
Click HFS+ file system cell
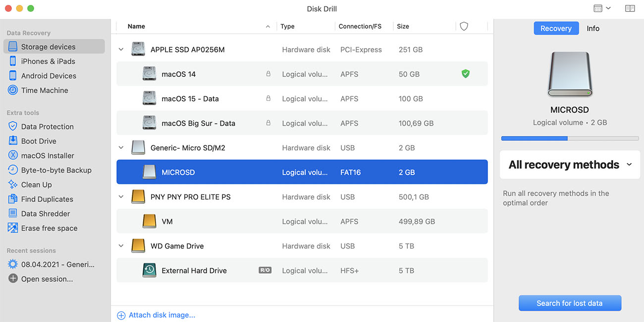[349, 270]
